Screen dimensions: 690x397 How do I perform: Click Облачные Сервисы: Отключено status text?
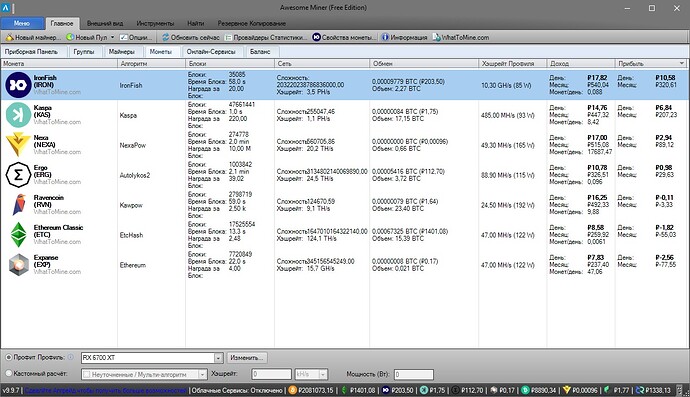point(237,390)
